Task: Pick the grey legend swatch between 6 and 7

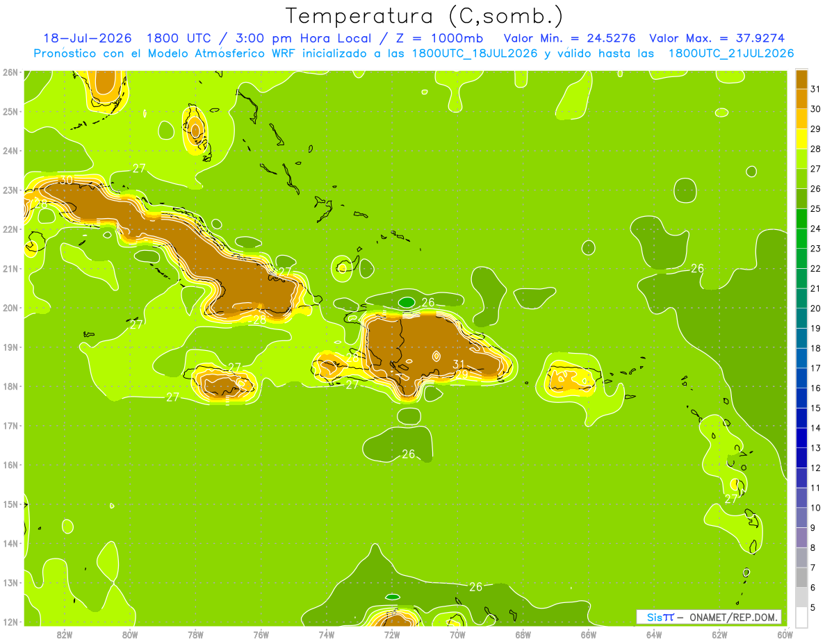Action: [x=801, y=577]
